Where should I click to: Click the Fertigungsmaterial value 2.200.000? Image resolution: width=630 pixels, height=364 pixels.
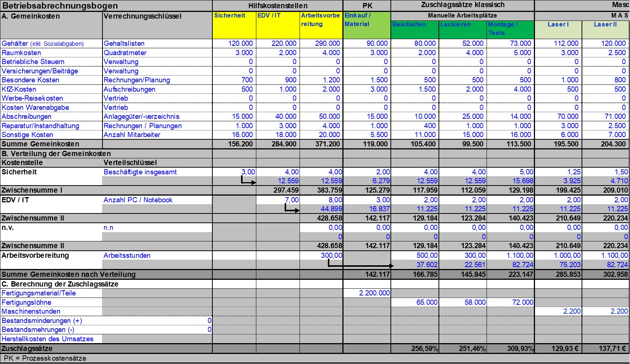pyautogui.click(x=374, y=293)
